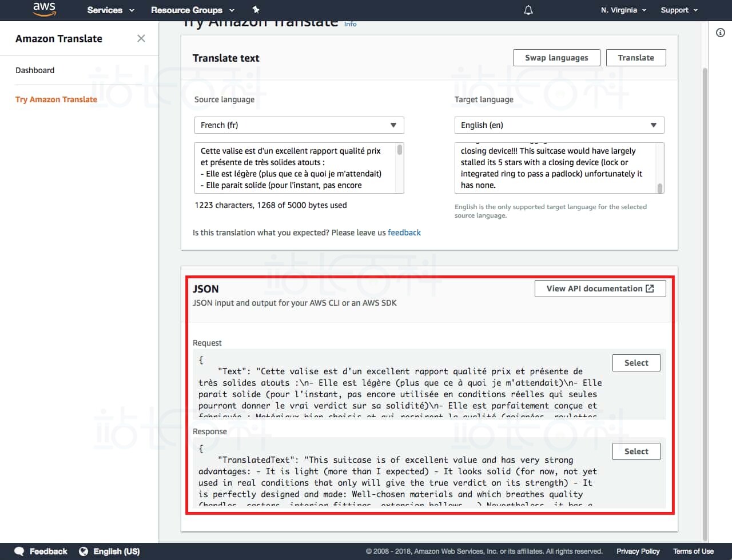Open the Support menu
This screenshot has height=560, width=732.
click(x=679, y=10)
